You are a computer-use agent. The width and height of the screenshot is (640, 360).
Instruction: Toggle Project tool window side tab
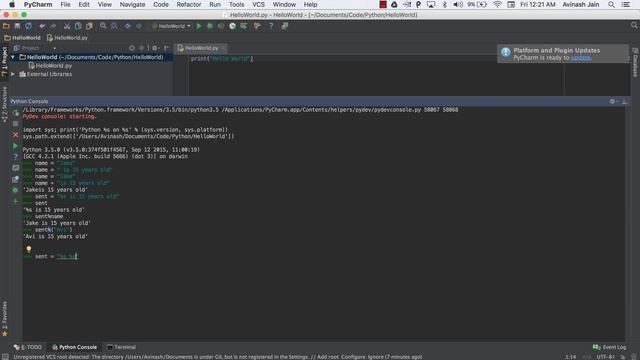coord(4,61)
